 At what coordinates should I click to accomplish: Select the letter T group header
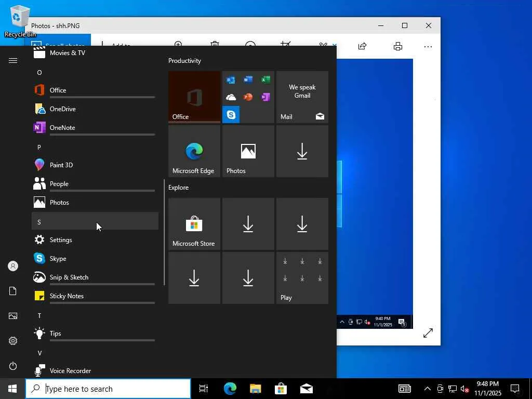click(95, 315)
